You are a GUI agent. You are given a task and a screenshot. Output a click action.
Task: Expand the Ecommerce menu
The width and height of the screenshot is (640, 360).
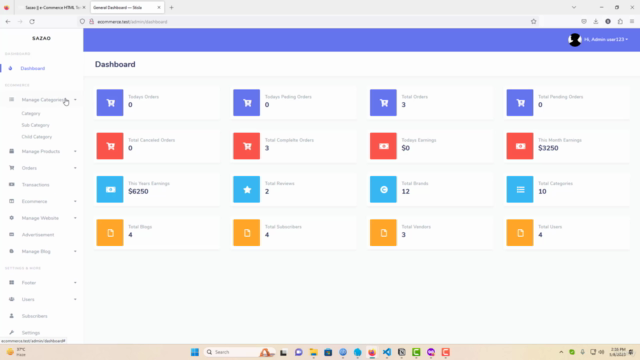coord(42,201)
